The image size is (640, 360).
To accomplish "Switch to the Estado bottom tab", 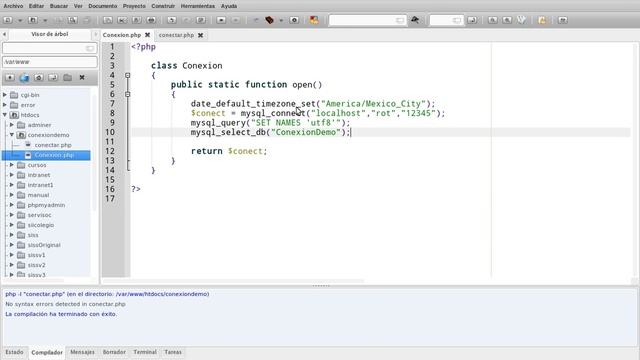I will tap(15, 352).
